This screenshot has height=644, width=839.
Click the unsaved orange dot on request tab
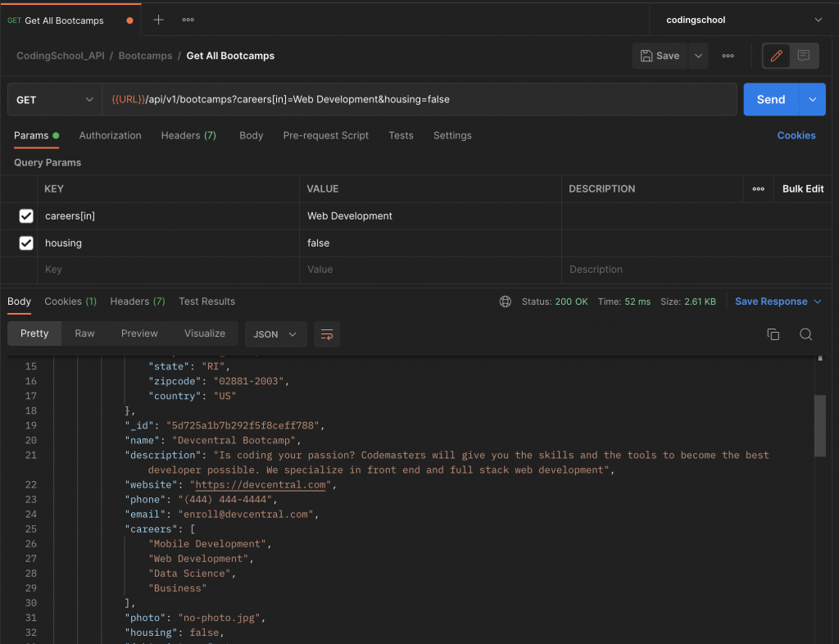coord(129,20)
